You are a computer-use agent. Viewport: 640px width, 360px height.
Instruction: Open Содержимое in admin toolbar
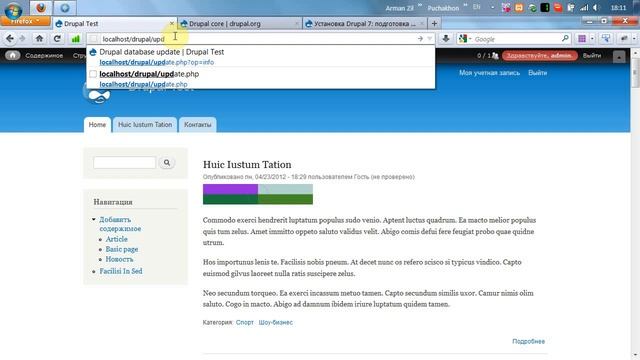[x=44, y=56]
